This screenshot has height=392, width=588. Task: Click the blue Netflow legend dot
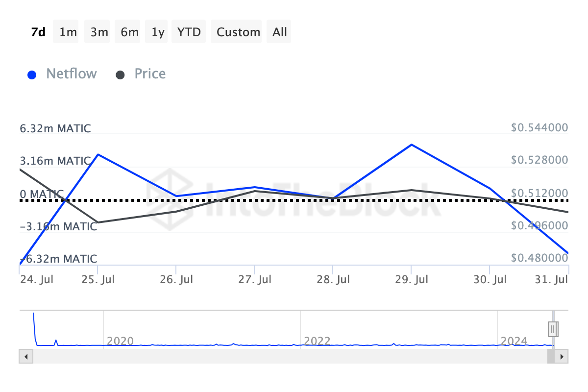coord(32,75)
